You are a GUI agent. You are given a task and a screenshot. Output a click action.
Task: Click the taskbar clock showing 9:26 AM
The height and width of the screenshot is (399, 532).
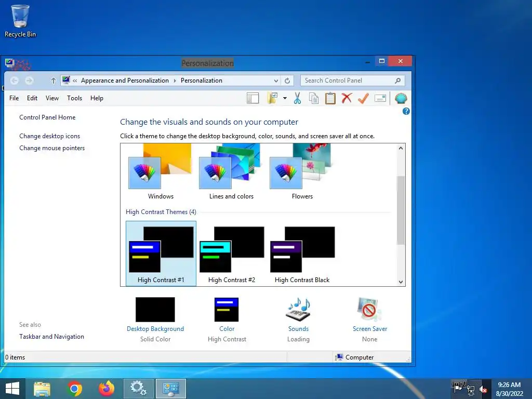click(x=509, y=389)
